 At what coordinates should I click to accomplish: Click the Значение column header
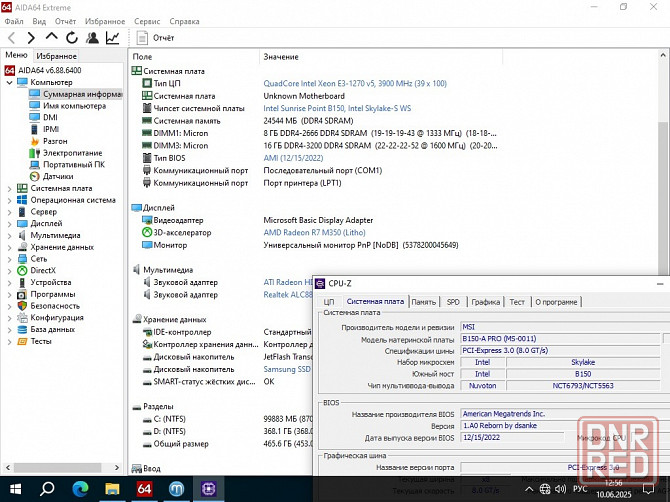point(281,57)
